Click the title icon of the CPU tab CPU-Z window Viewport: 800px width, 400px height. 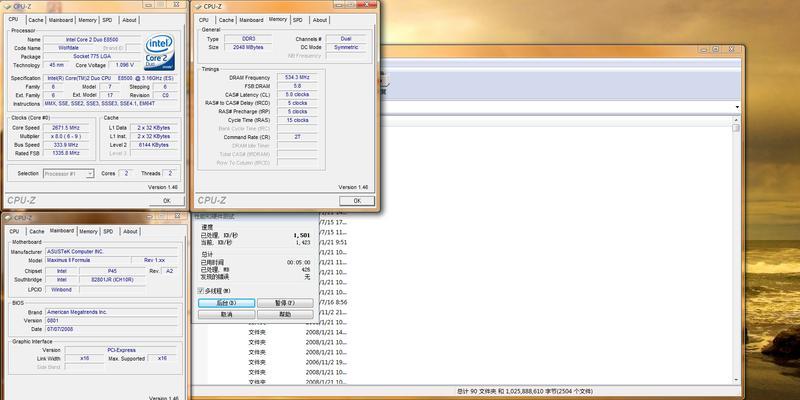pyautogui.click(x=8, y=7)
